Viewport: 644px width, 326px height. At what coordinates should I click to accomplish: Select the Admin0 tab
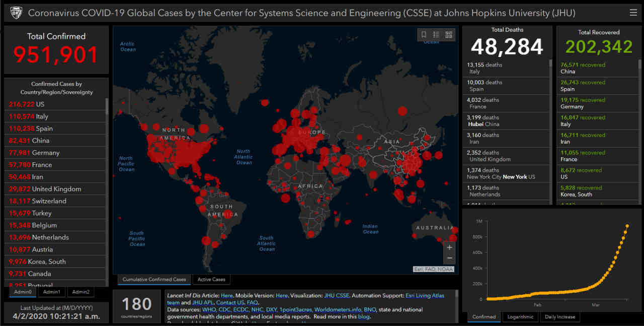pos(23,292)
